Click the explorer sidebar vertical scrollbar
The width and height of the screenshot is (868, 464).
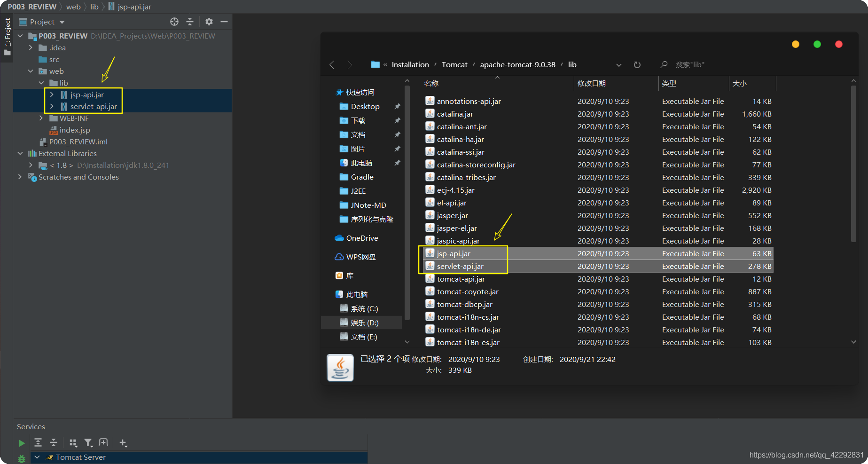(407, 203)
